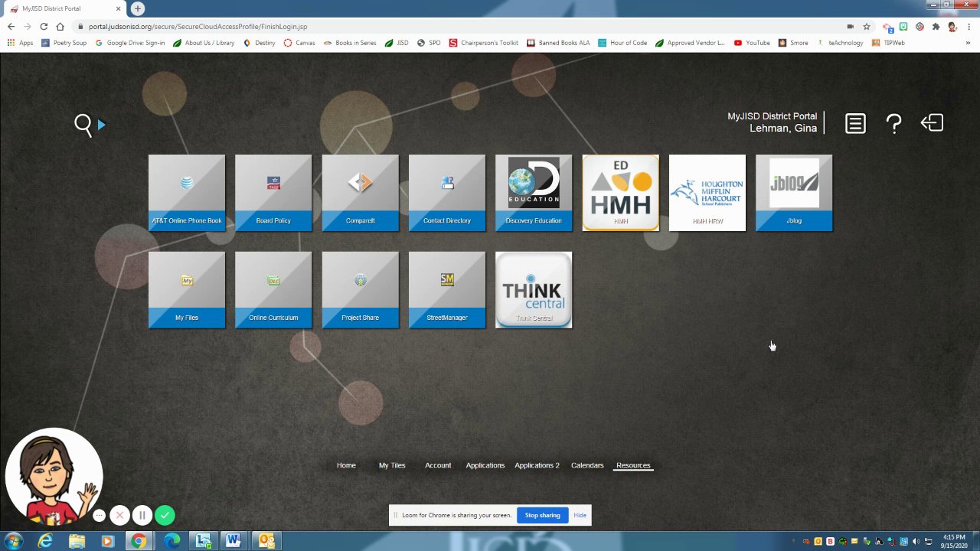Go to the Home page tab
Screen dimensions: 980x551
click(x=346, y=465)
